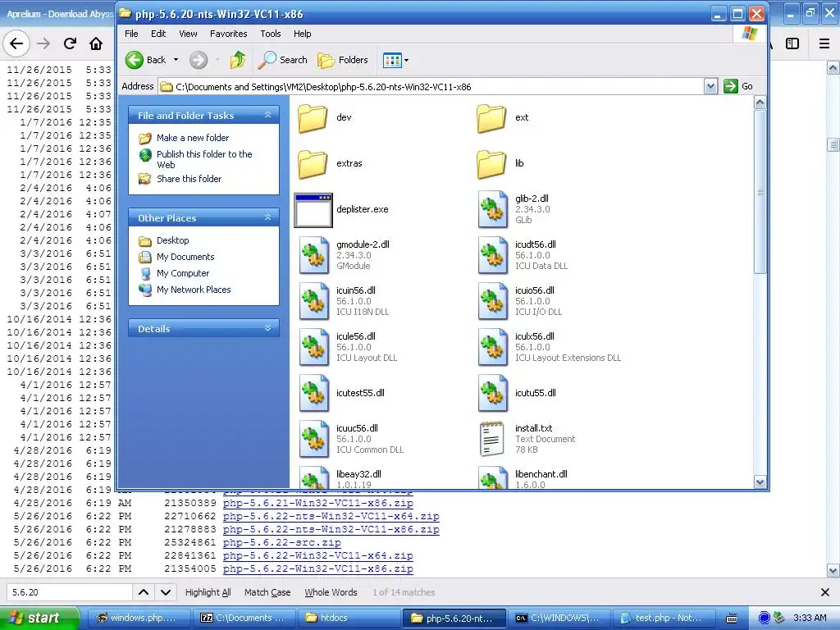Click Explorer scrollbar down arrow
This screenshot has width=840, height=630.
pyautogui.click(x=760, y=482)
